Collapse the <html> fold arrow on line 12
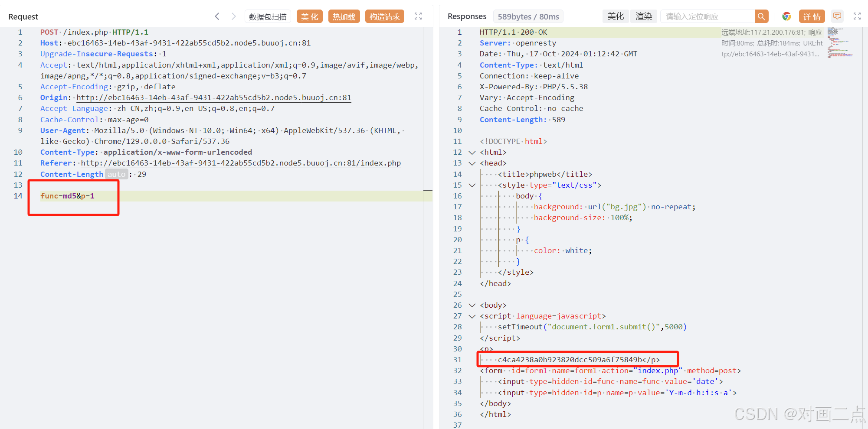 tap(472, 153)
